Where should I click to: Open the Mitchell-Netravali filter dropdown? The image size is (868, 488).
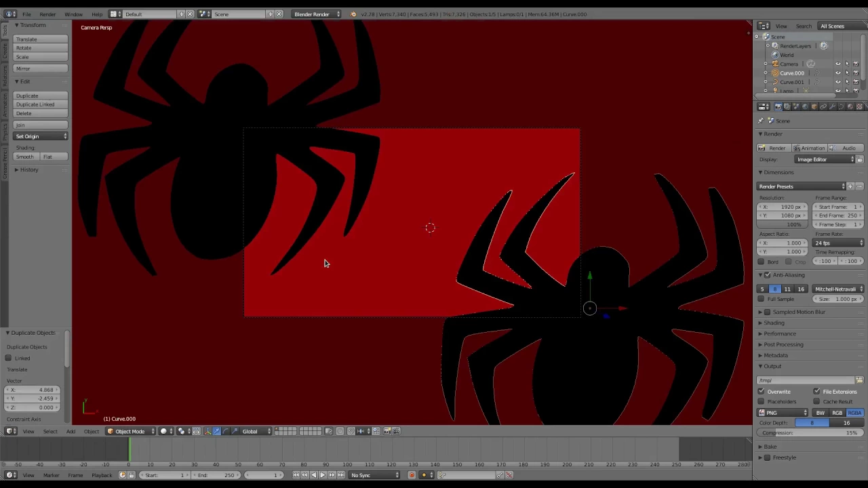click(837, 289)
